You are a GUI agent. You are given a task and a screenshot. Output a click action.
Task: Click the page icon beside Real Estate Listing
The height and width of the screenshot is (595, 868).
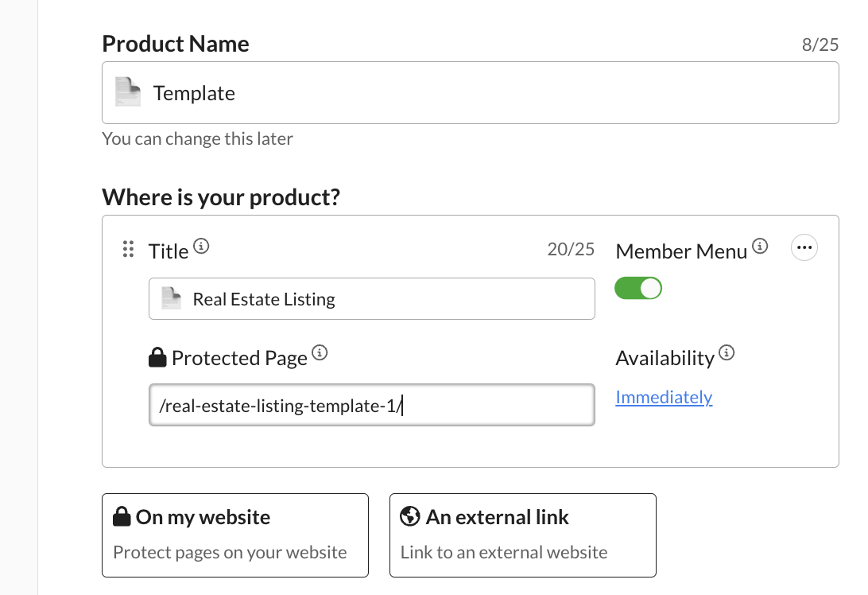(170, 298)
